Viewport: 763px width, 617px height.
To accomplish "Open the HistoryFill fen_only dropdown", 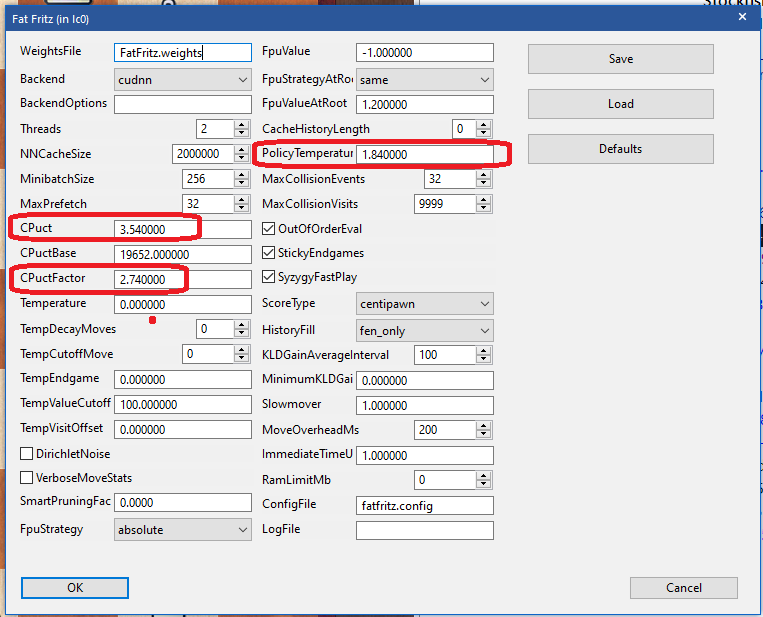I will [x=425, y=329].
